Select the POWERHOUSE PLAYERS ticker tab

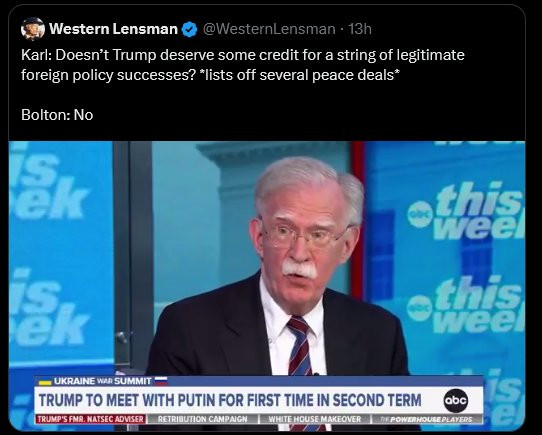(x=427, y=419)
